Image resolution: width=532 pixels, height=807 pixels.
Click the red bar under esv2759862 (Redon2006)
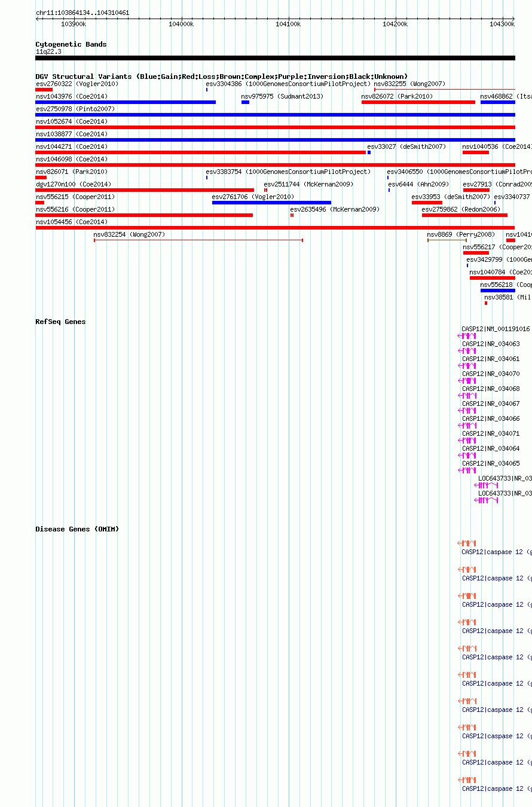(x=464, y=215)
